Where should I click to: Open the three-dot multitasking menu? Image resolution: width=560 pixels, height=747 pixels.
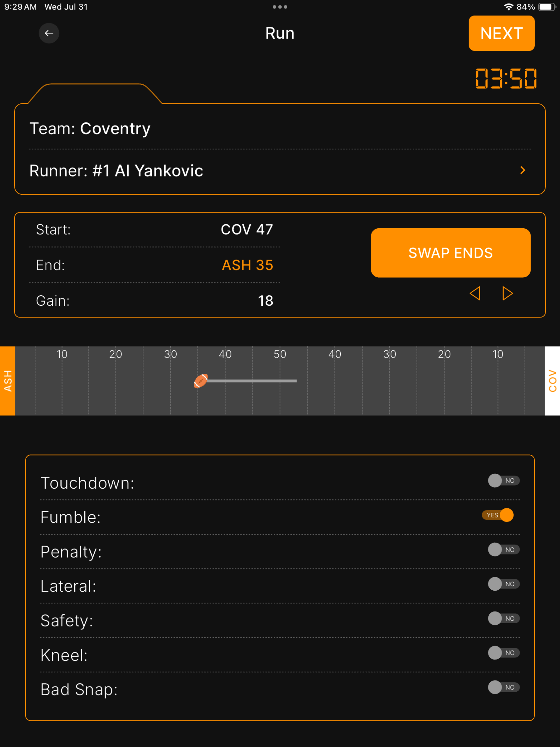coord(280,7)
